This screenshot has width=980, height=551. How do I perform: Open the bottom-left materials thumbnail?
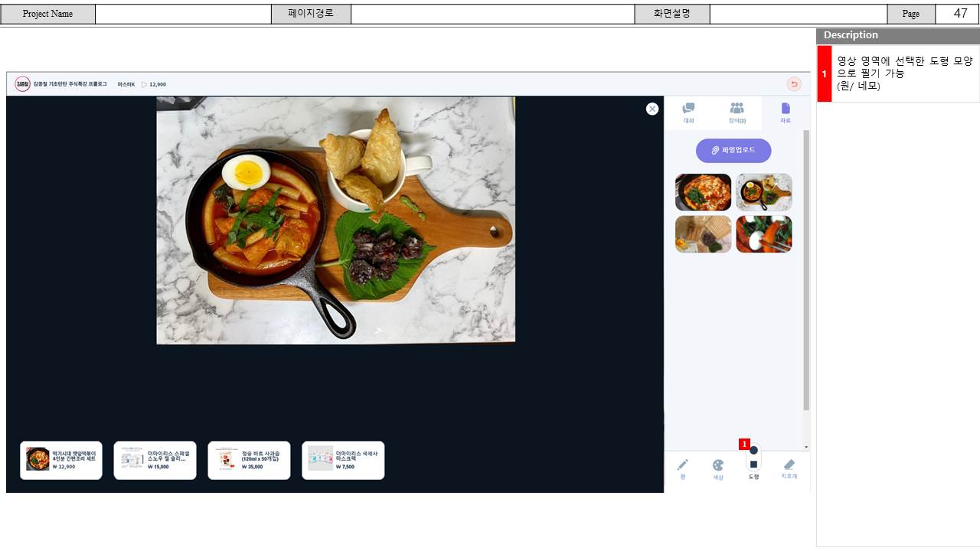pyautogui.click(x=703, y=234)
